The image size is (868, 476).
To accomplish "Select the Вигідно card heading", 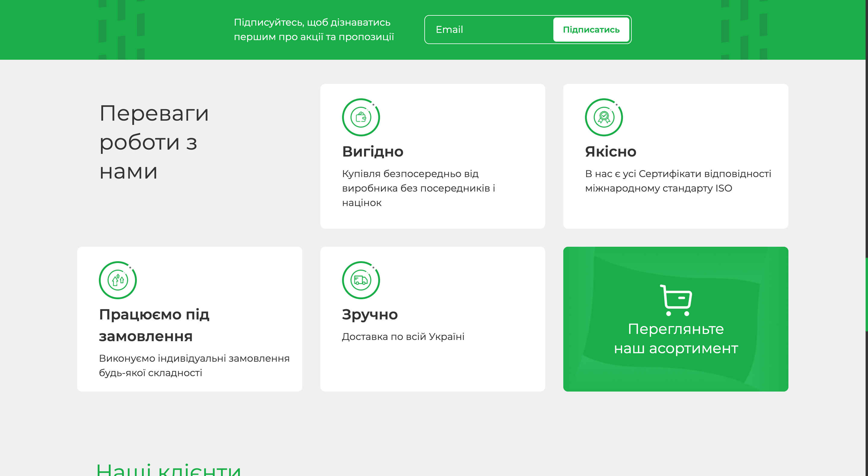I will tap(373, 151).
